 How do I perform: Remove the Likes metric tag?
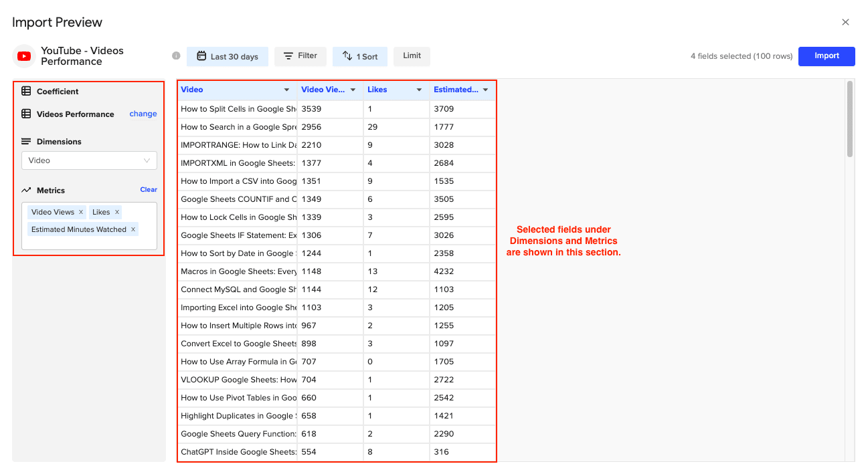coord(117,212)
